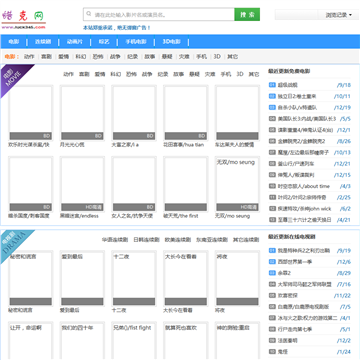Open the 秘密和谎言 drama poster

[30, 279]
